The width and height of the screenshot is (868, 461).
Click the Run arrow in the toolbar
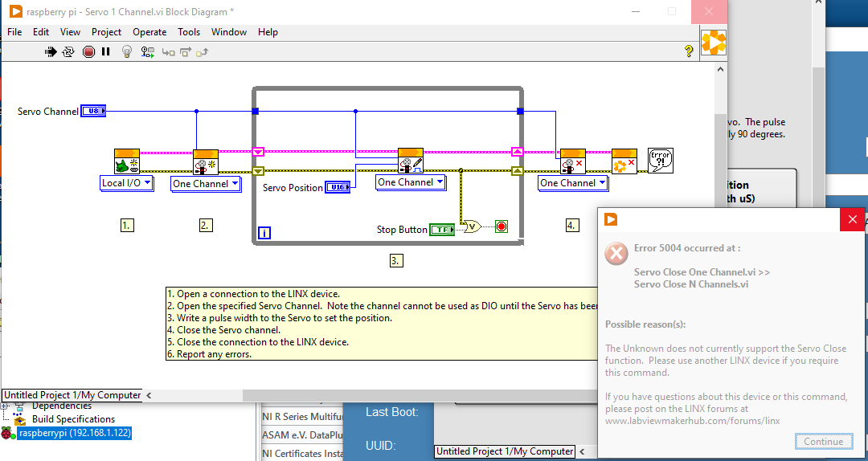(x=51, y=51)
